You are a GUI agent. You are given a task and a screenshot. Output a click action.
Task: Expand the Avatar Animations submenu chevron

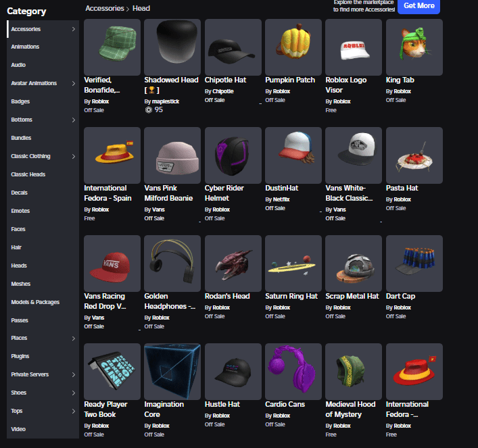click(73, 84)
